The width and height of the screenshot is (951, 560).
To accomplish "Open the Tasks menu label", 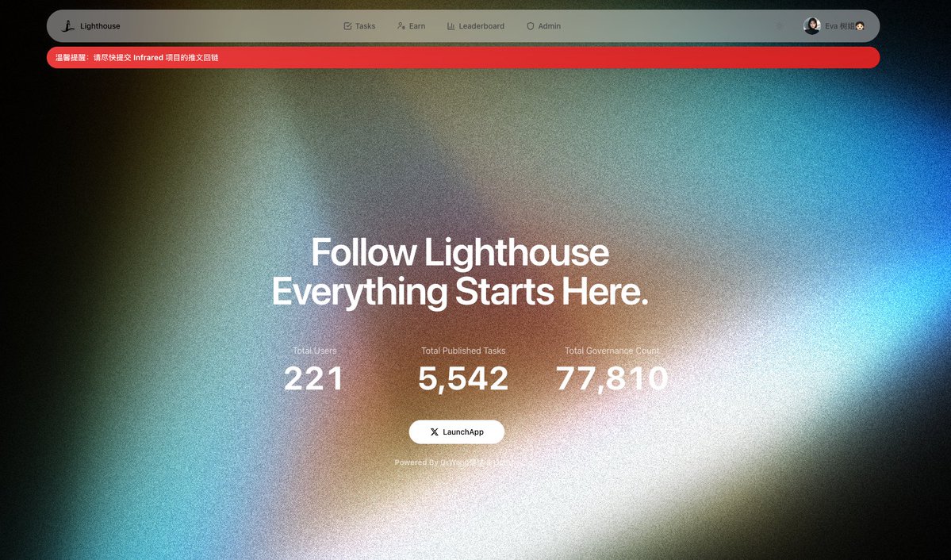I will coord(365,26).
